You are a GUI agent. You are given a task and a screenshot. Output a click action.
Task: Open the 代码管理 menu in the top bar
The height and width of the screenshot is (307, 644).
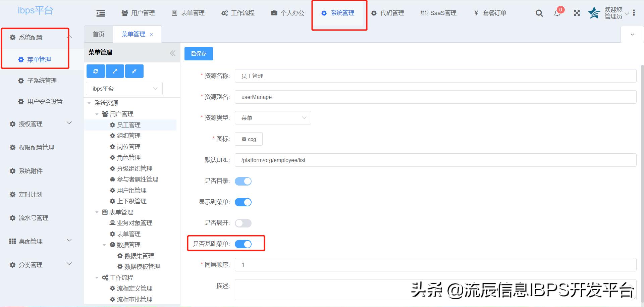coord(388,13)
